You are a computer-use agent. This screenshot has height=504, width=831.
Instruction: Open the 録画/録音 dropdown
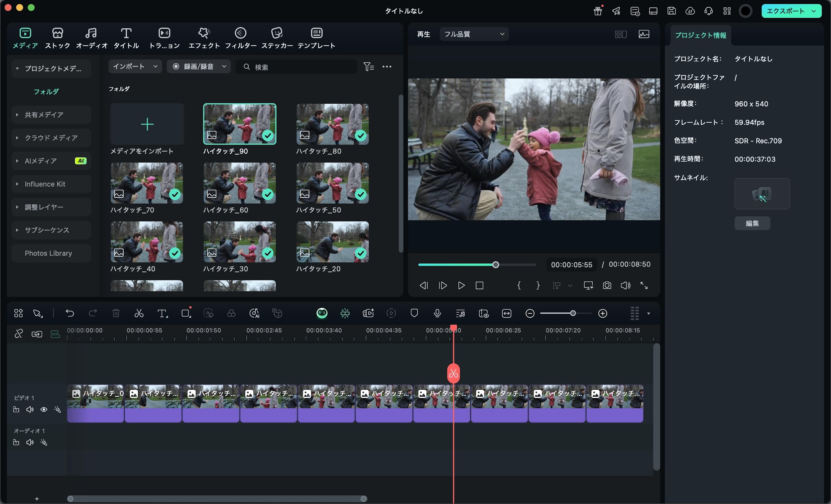199,66
